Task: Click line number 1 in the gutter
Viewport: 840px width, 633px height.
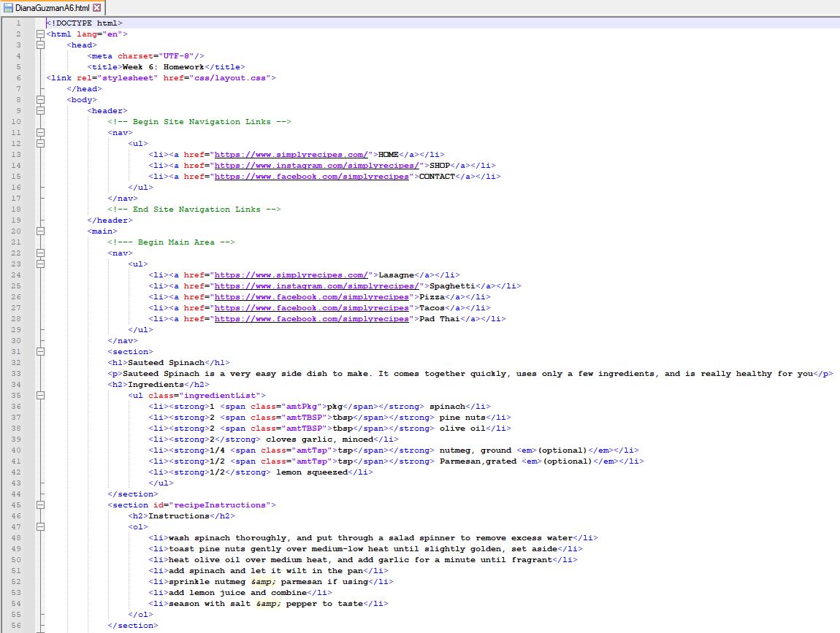Action: (x=18, y=23)
